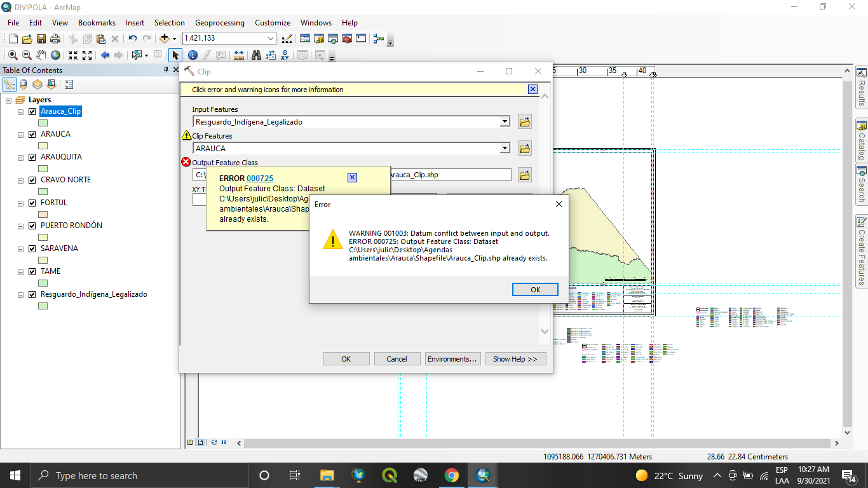Open the ERROR 000725 help link
The width and height of the screenshot is (868, 488).
click(259, 179)
